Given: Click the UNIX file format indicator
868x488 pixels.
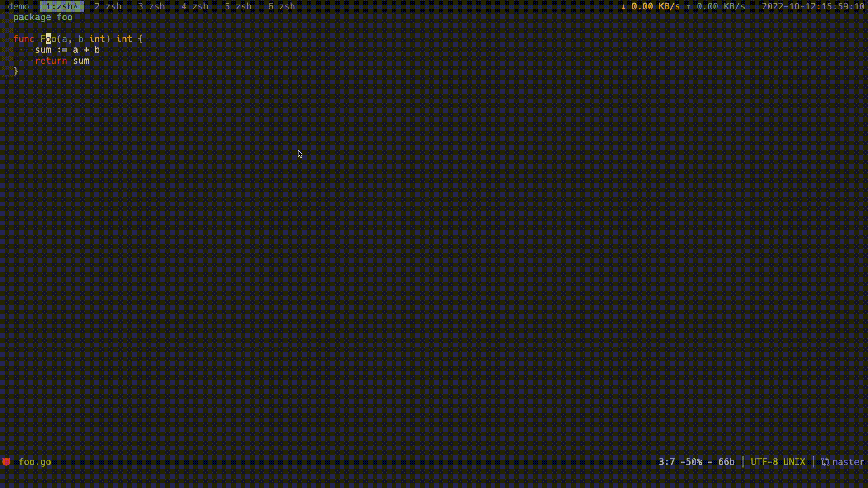Looking at the screenshot, I should pyautogui.click(x=794, y=461).
